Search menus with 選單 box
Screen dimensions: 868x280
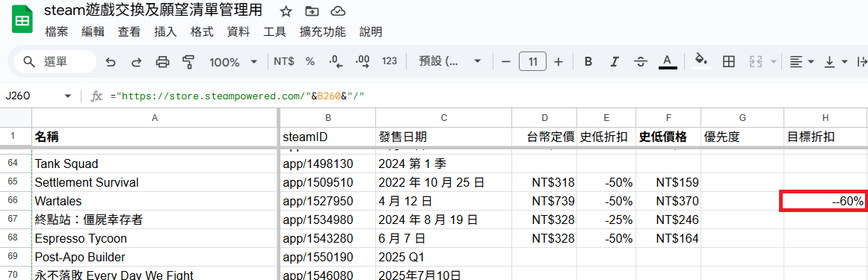click(54, 61)
